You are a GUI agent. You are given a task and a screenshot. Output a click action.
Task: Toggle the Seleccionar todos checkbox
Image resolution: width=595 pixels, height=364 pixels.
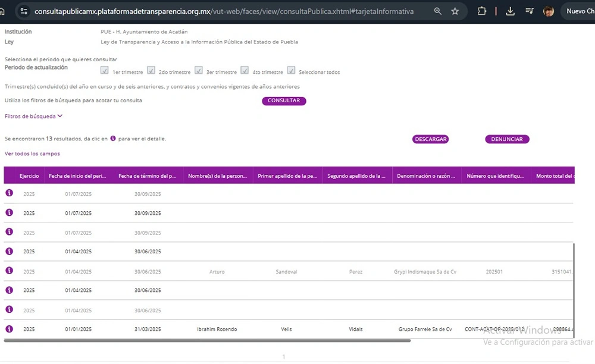pos(291,70)
